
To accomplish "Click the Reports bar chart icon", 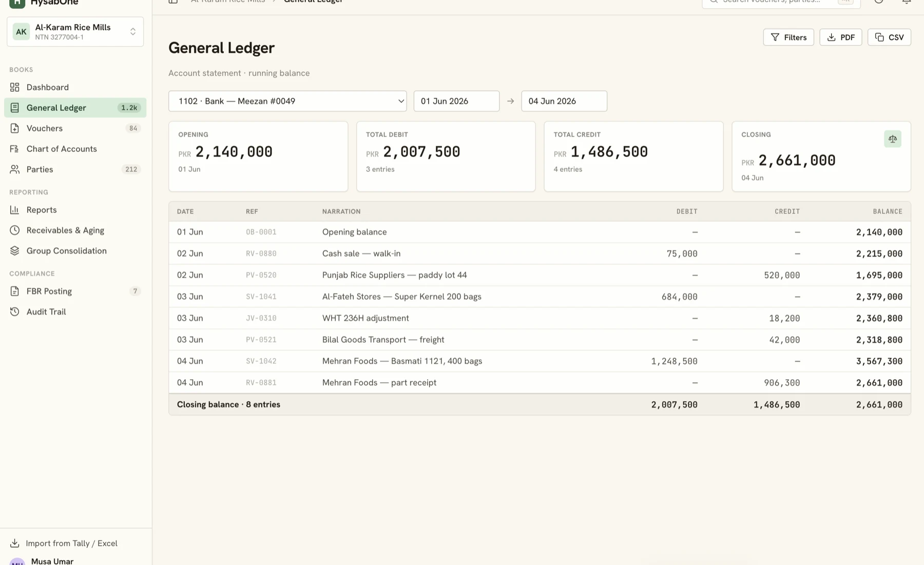I will point(14,210).
